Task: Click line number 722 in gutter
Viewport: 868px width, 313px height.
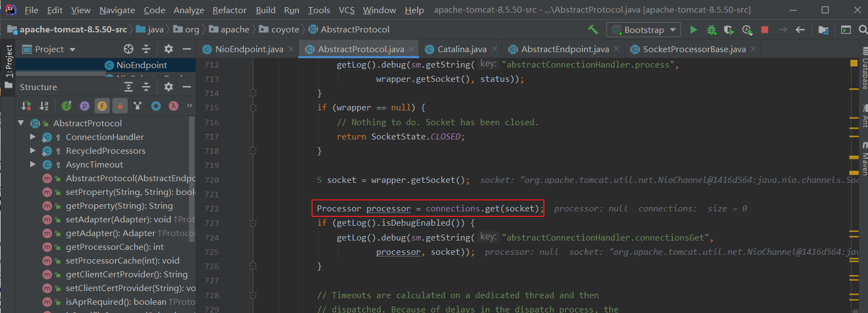Action: click(x=212, y=209)
